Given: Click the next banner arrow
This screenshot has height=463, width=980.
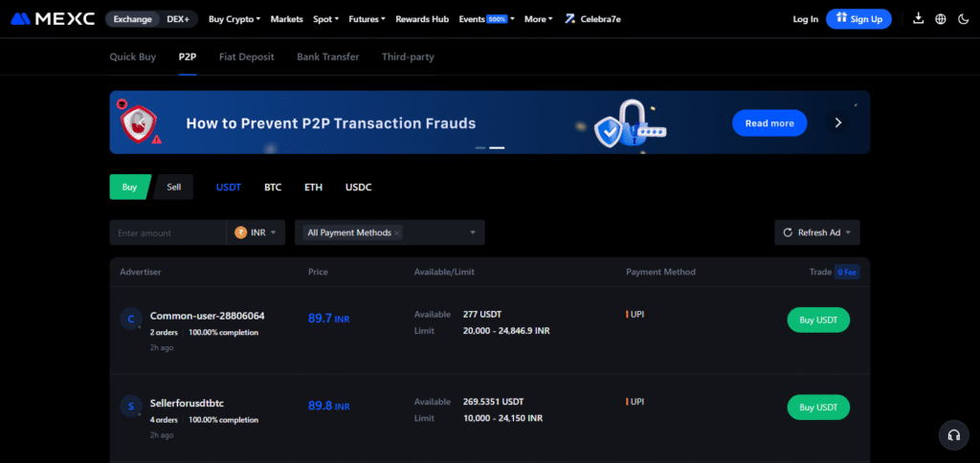Looking at the screenshot, I should click(838, 122).
